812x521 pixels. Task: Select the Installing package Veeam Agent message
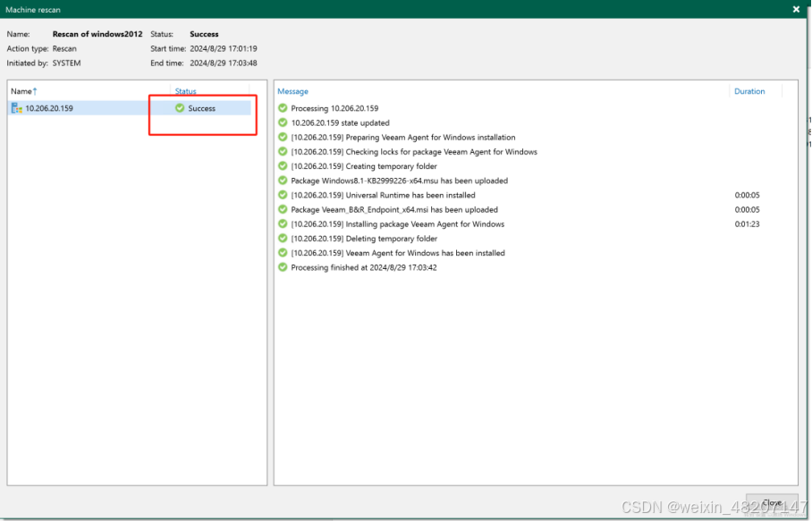tap(397, 224)
